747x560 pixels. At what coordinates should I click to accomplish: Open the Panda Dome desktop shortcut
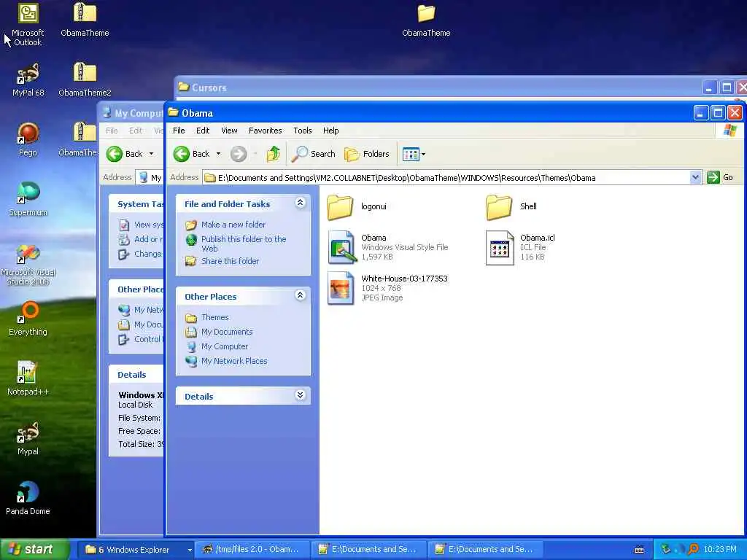(x=28, y=498)
